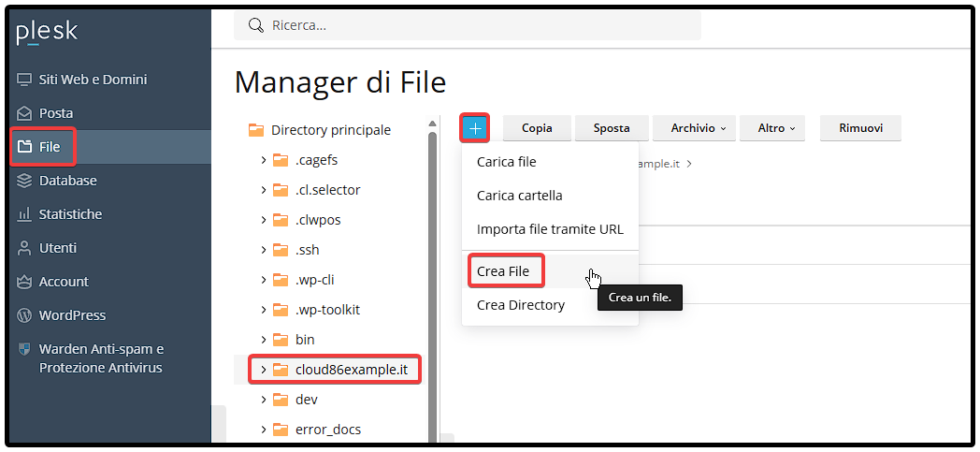Expand the .cl.selector folder chevron
The height and width of the screenshot is (452, 980).
pos(264,190)
